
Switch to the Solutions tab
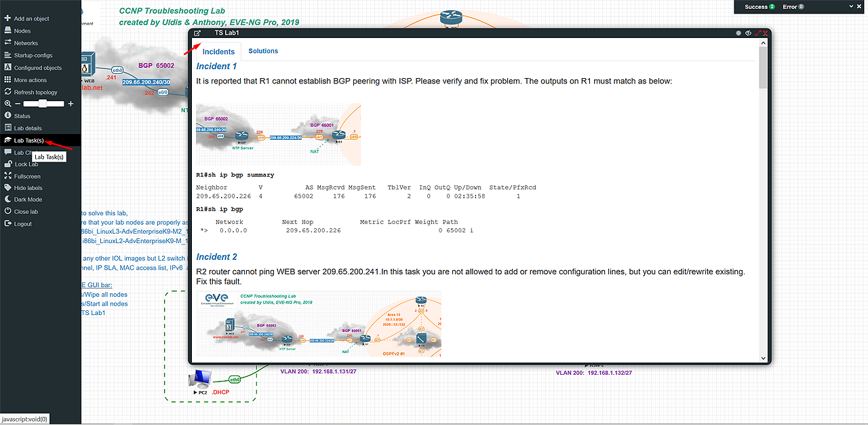[263, 51]
